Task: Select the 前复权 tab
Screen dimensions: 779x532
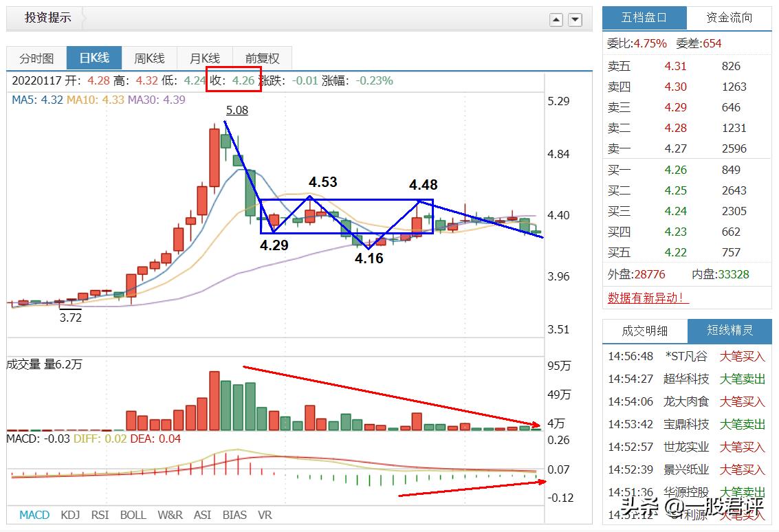Action: coord(261,58)
